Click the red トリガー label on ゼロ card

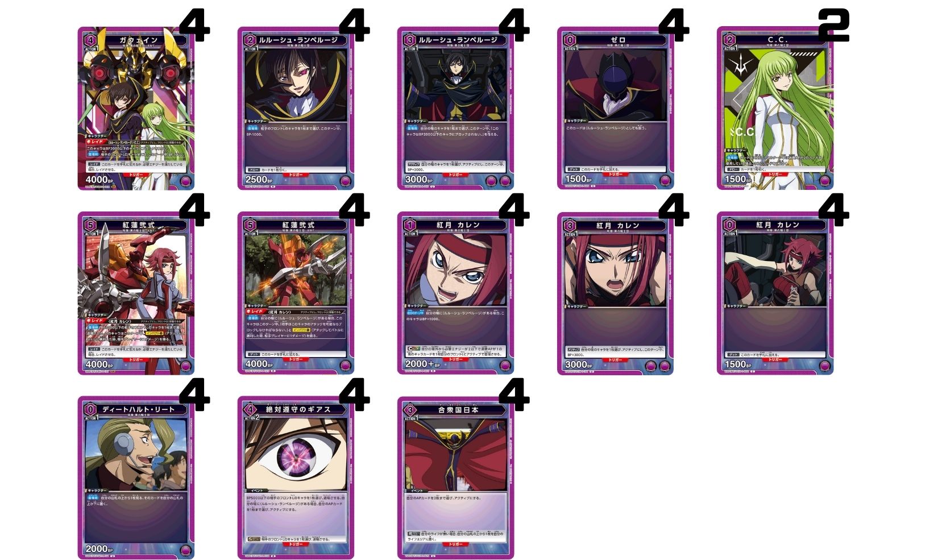click(x=616, y=174)
